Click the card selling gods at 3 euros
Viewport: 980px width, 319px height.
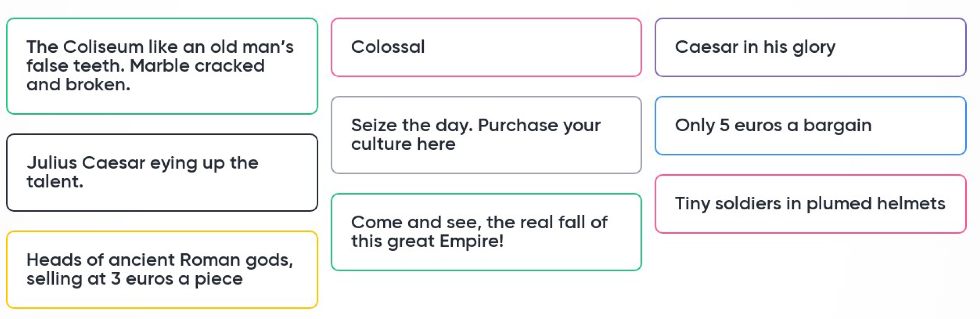162,270
